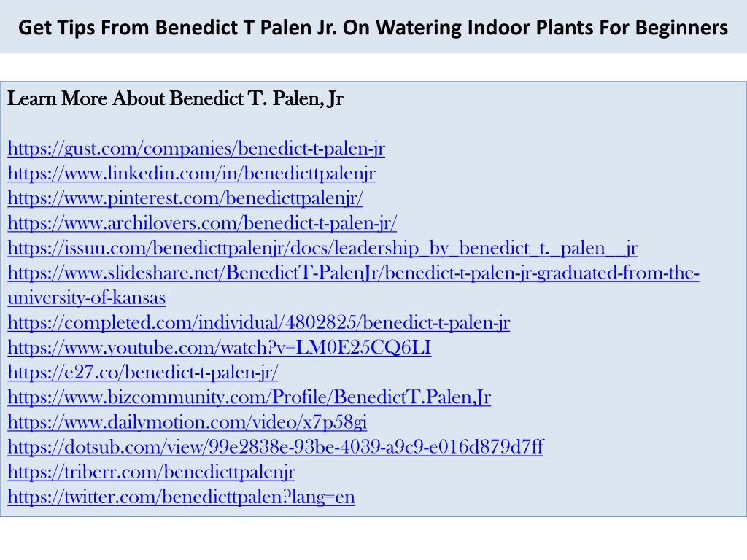Visit the Pinterest benedicttpalenjr link
The width and height of the screenshot is (747, 560).
tap(185, 198)
